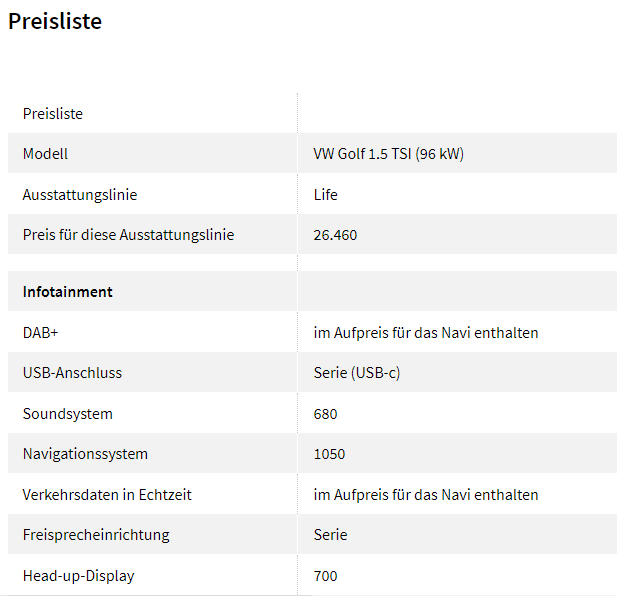Click Preis für diese Ausstattungslinie label
Screen dimensions: 618x596
point(128,235)
